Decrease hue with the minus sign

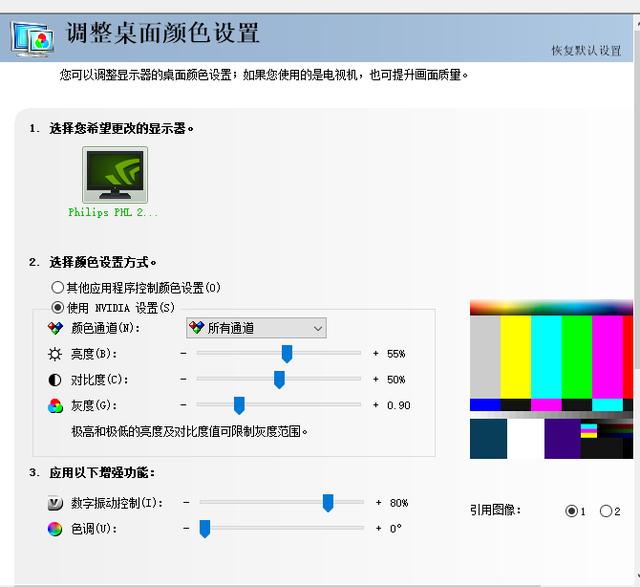click(187, 528)
